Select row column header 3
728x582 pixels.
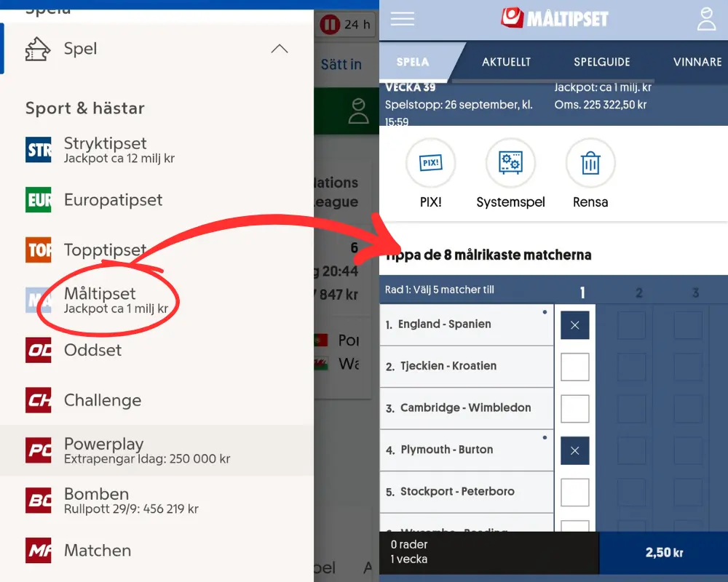[695, 292]
